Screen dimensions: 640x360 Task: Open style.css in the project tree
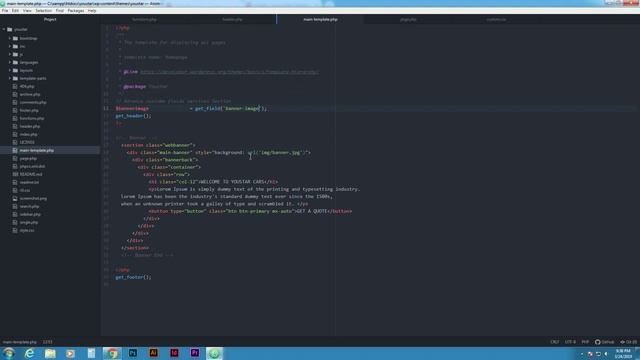coord(27,231)
